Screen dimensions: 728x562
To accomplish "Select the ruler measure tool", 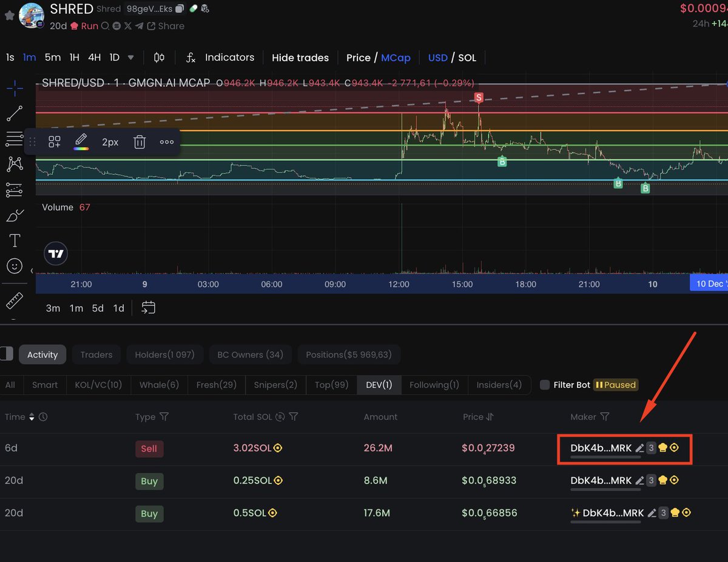I will 15,300.
